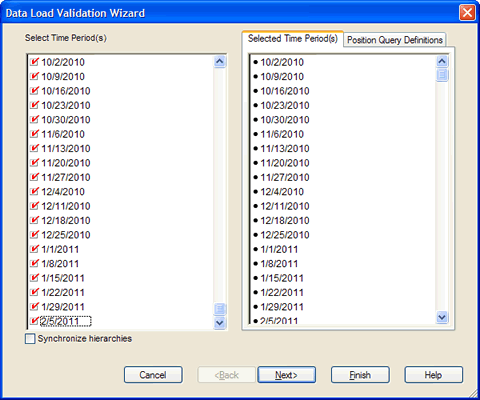
Task: Click left list scrollbar thumb
Action: pyautogui.click(x=220, y=309)
